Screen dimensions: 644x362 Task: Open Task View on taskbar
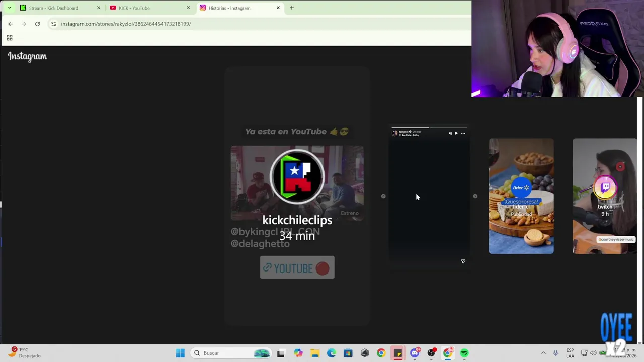tap(281, 353)
